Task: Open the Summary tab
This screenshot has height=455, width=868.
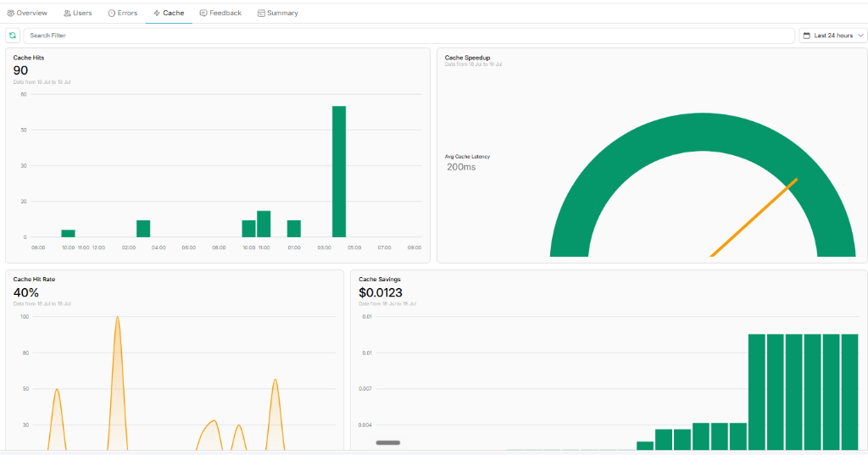Action: pyautogui.click(x=278, y=13)
